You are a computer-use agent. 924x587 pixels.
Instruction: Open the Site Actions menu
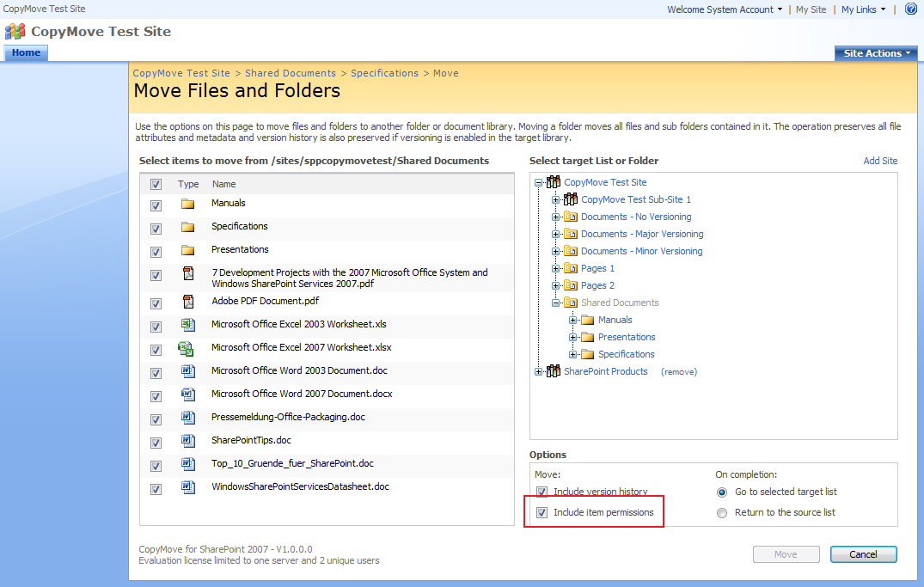tap(876, 53)
